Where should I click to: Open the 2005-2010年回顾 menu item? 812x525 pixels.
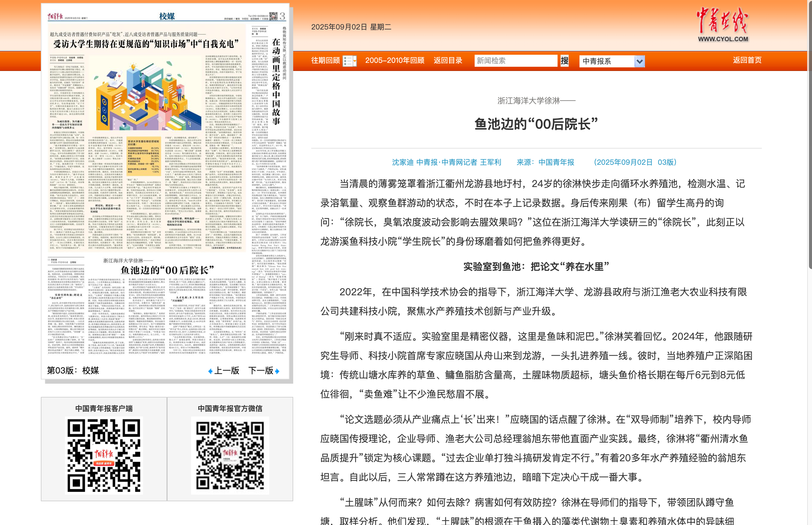[x=394, y=61]
